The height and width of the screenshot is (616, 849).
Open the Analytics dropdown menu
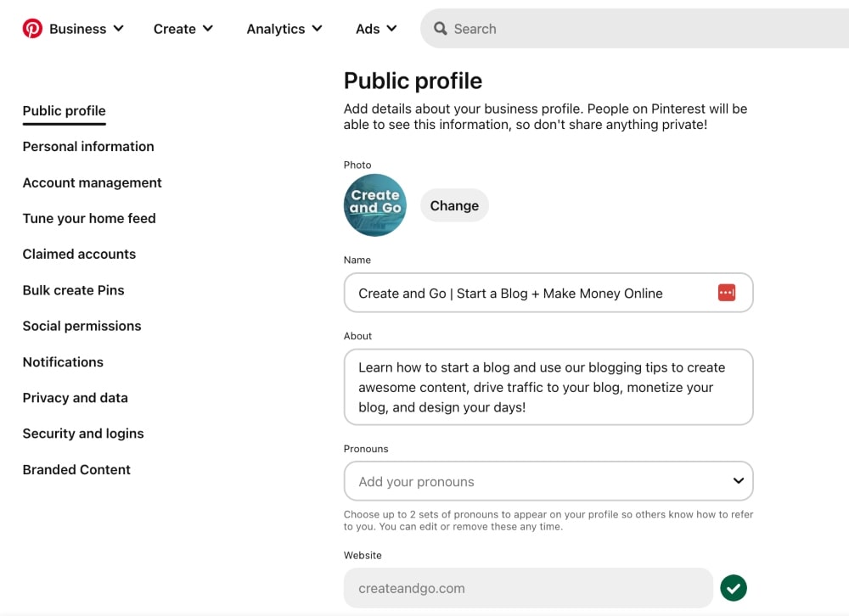284,28
